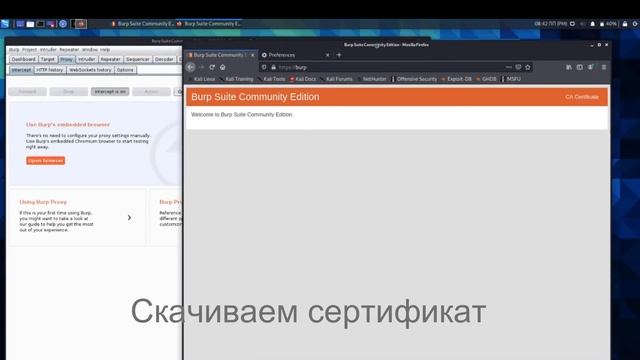Image resolution: width=640 pixels, height=360 pixels.
Task: Open a new Firefox tab
Action: click(339, 55)
